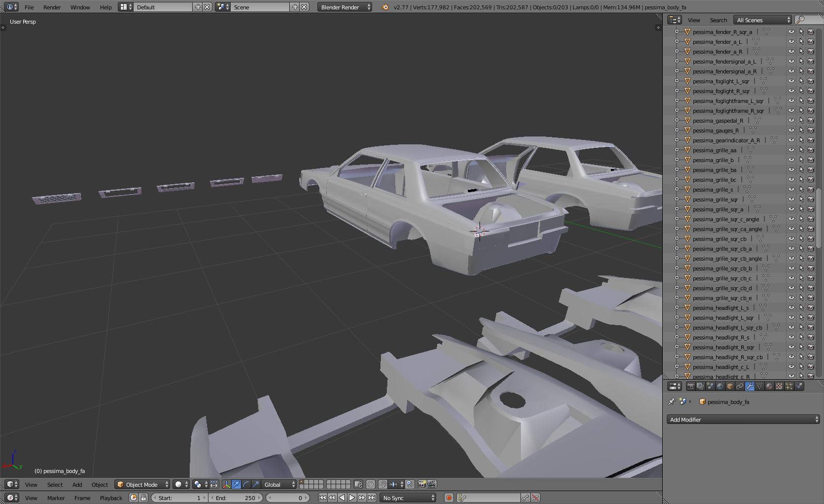Open the Particles properties tab
The width and height of the screenshot is (824, 504).
tap(789, 387)
